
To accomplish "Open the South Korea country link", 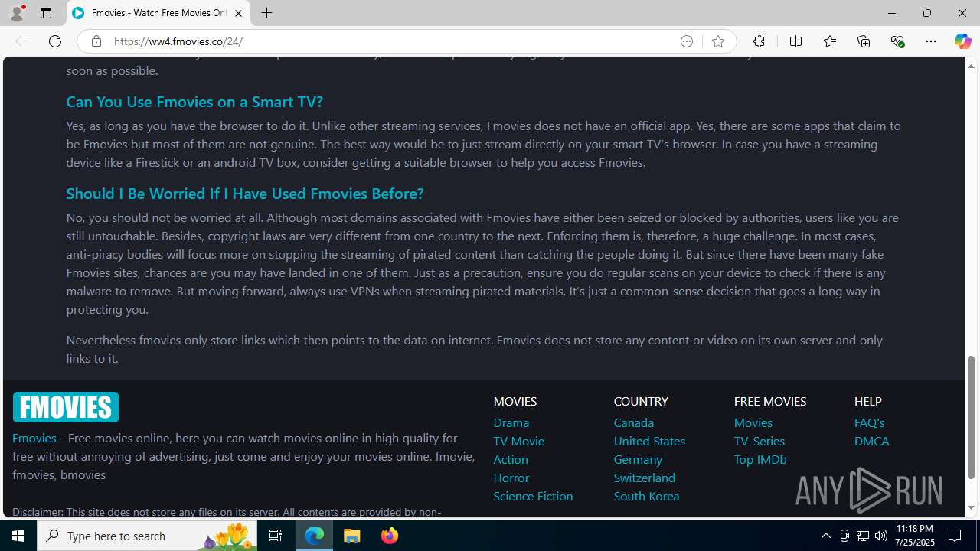I will [x=646, y=496].
